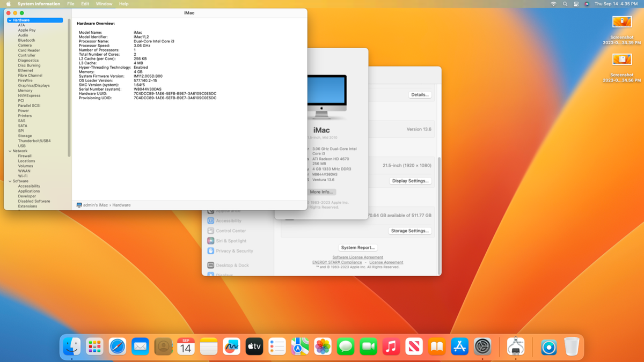Start FaceTime from the Dock
The height and width of the screenshot is (362, 644).
(x=368, y=346)
